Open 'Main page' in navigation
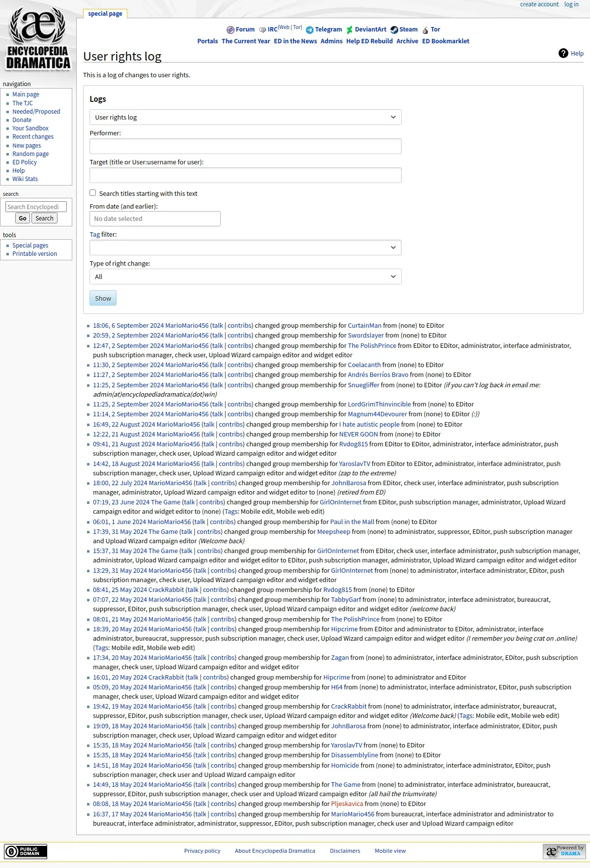Image resolution: width=590 pixels, height=868 pixels. 26,94
